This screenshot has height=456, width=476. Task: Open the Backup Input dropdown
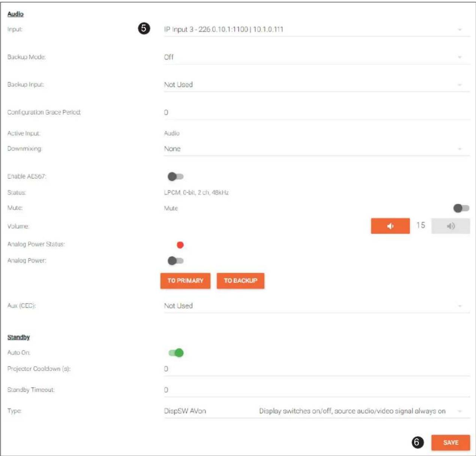click(317, 85)
